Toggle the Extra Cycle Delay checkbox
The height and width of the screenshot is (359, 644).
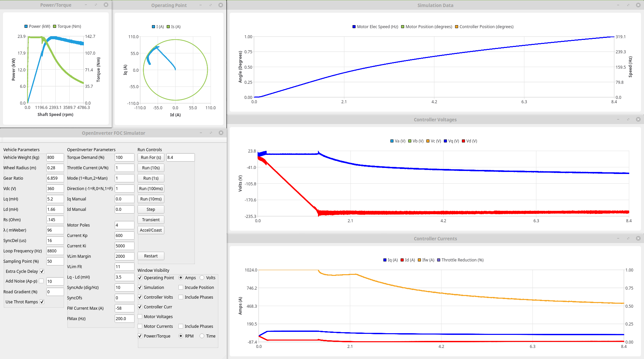pyautogui.click(x=42, y=272)
